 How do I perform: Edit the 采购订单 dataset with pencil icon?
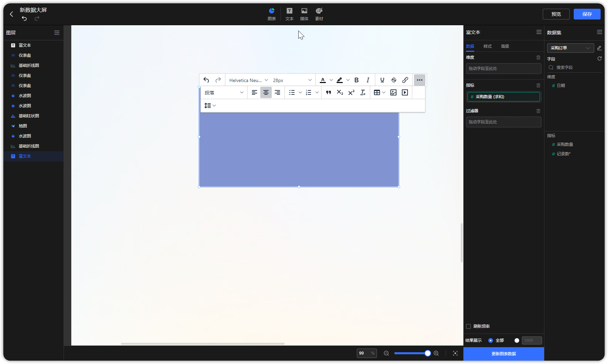point(599,48)
